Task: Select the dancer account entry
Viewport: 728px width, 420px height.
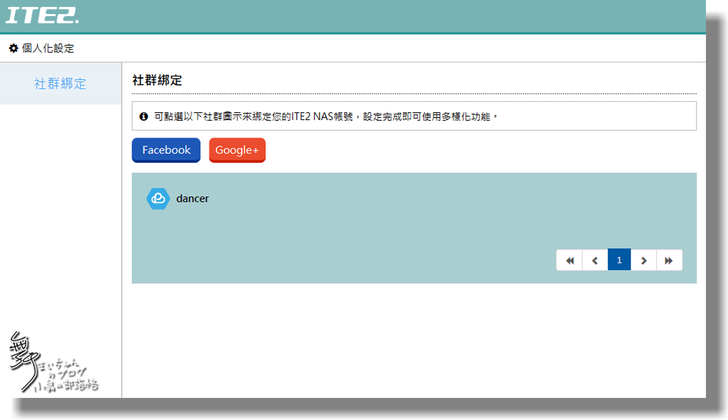Action: click(x=192, y=199)
